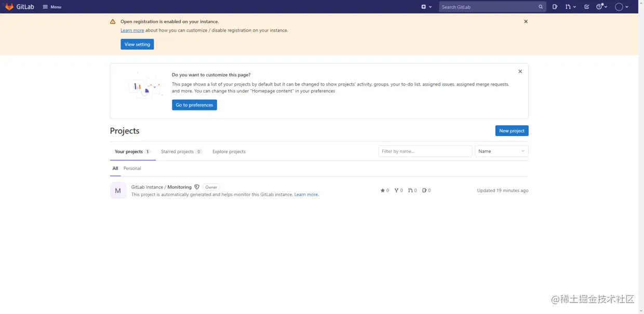Open the user avatar dropdown
644x314 pixels.
click(x=622, y=7)
